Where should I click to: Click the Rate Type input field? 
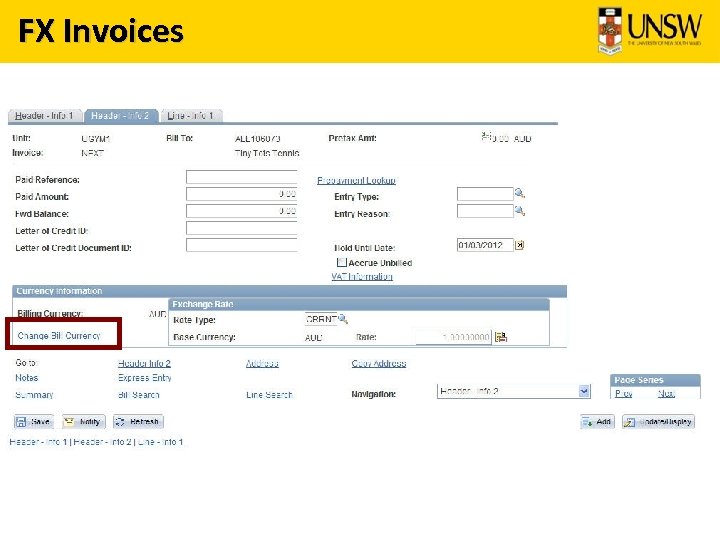pyautogui.click(x=321, y=319)
